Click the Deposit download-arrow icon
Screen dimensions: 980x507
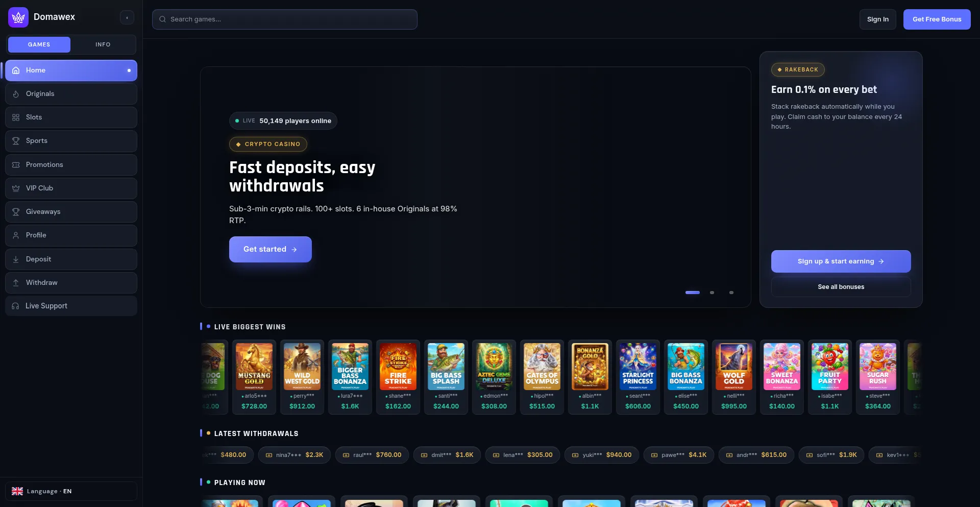click(x=16, y=259)
